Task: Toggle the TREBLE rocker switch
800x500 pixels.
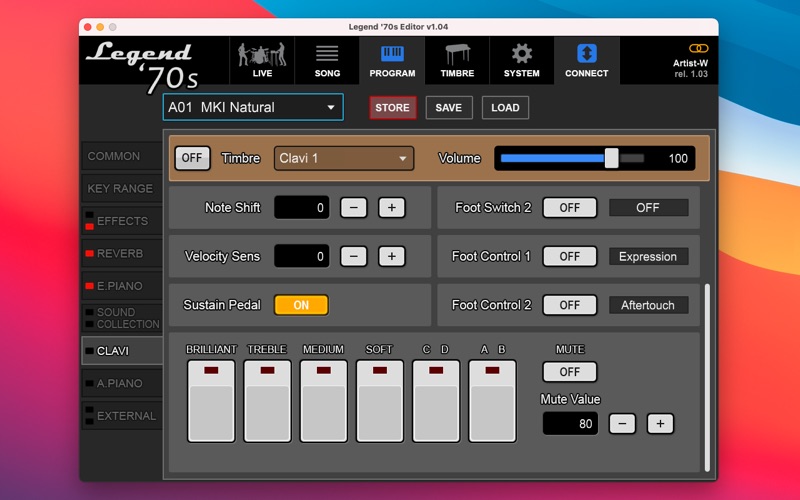Action: pyautogui.click(x=267, y=401)
